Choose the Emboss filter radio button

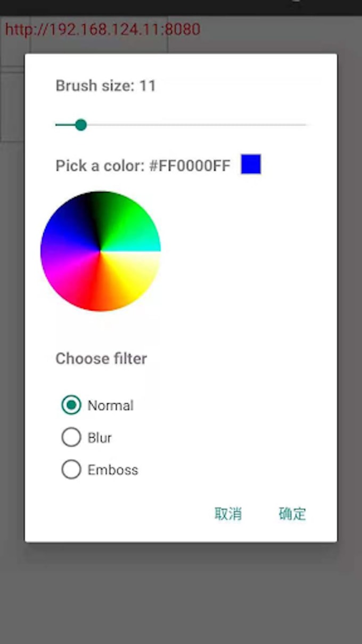pos(71,470)
